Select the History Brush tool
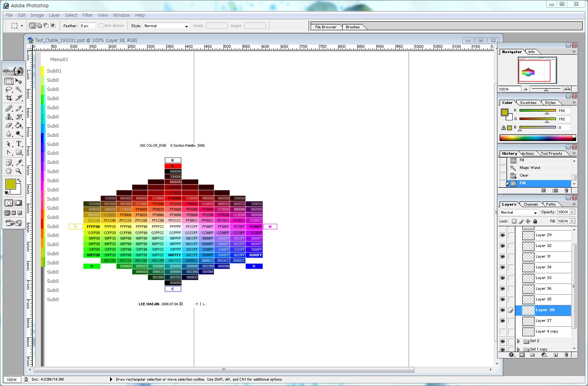Image resolution: width=588 pixels, height=386 pixels. point(19,117)
